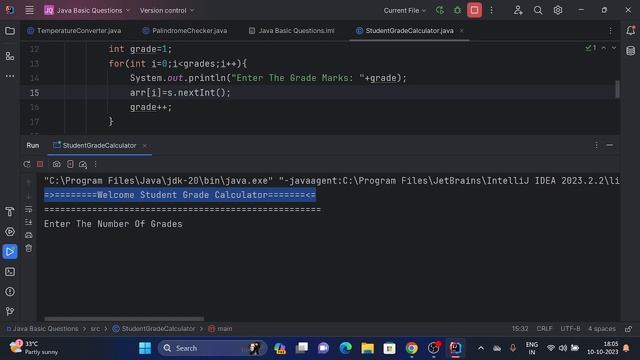640x360 pixels.
Task: Open the Database tool window
Action: [x=630, y=51]
